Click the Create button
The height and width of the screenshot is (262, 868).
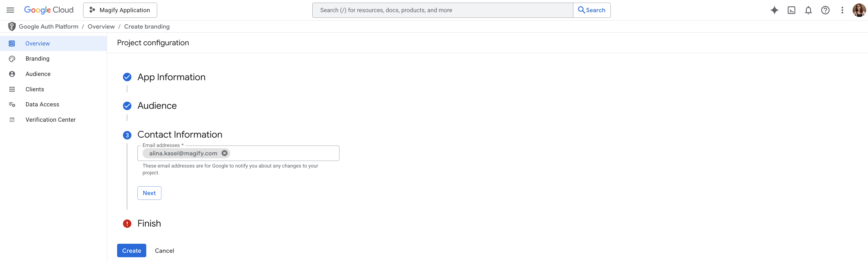(x=131, y=250)
